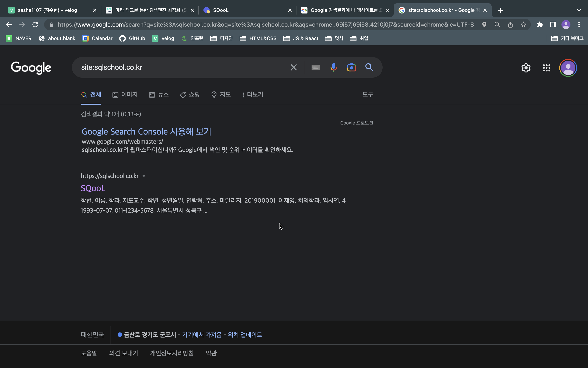Open the HTML&CSS bookmark folder
Screen dimensions: 588x368
[258, 38]
